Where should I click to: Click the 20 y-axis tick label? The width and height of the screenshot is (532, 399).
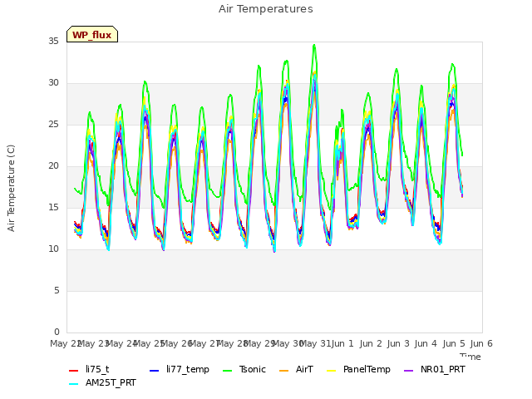(53, 166)
